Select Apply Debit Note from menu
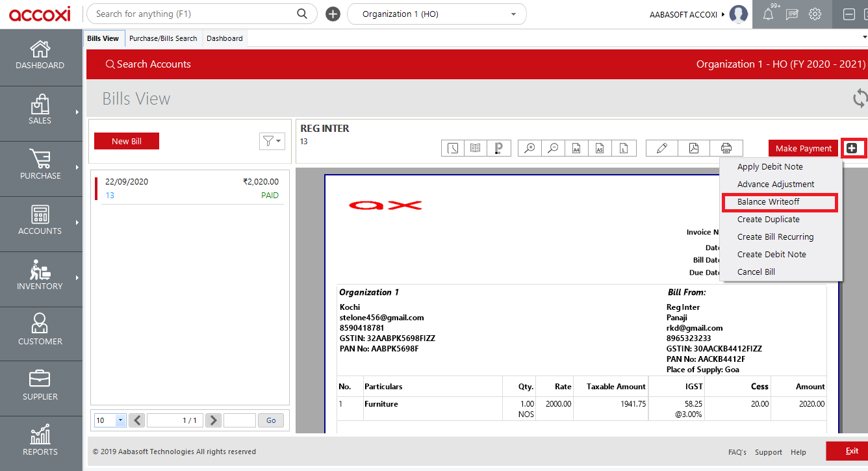This screenshot has width=868, height=471. 770,167
